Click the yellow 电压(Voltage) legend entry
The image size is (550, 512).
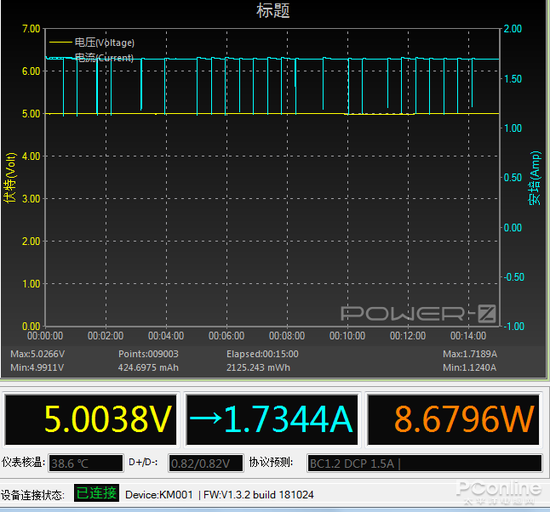coord(92,43)
